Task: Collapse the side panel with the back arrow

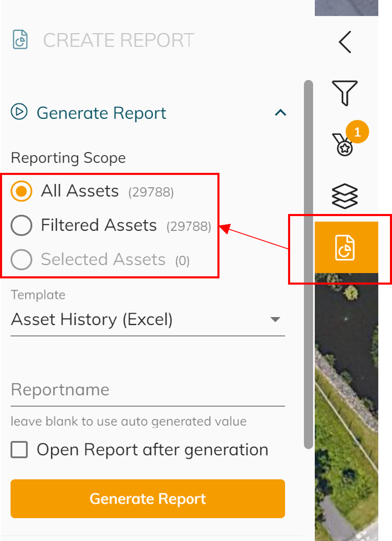Action: (345, 42)
